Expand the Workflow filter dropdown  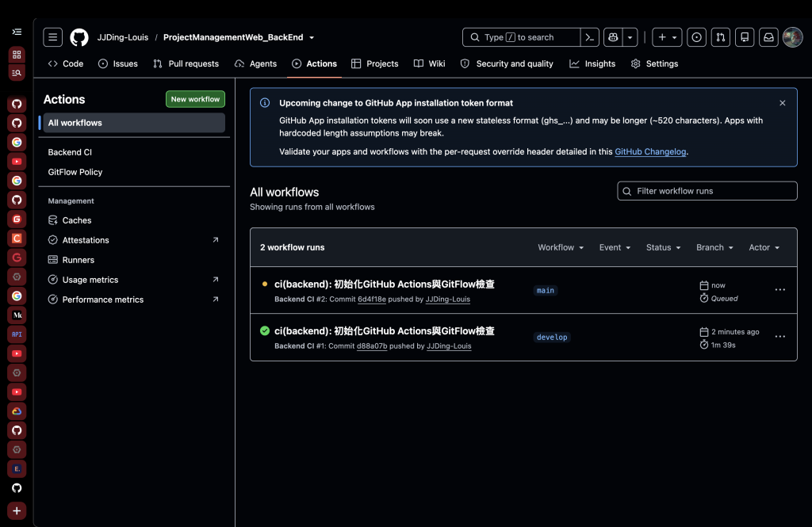(x=561, y=247)
